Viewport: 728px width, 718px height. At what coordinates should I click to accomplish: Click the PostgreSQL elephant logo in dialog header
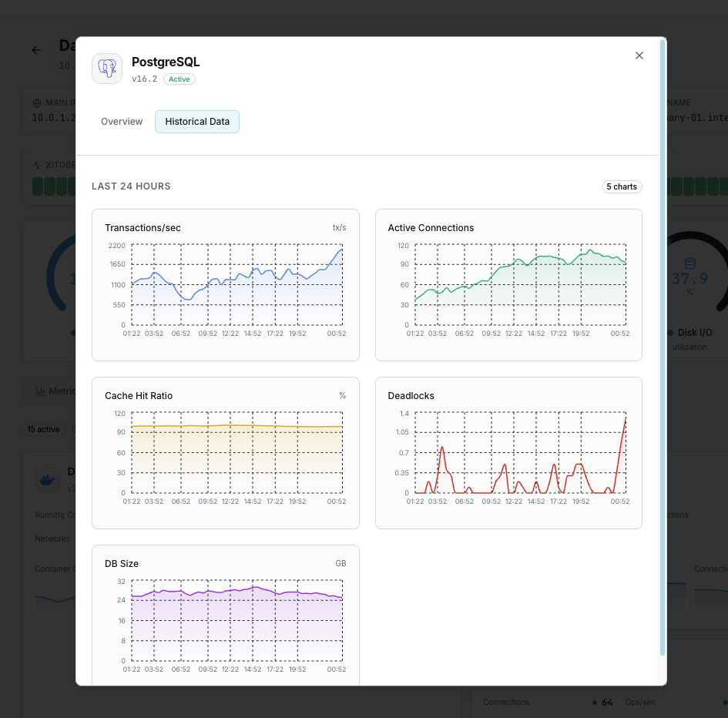click(x=106, y=68)
